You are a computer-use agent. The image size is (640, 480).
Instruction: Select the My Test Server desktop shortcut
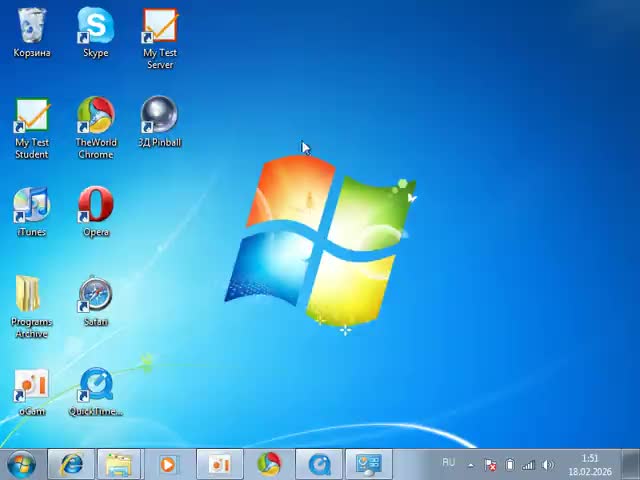point(160,27)
